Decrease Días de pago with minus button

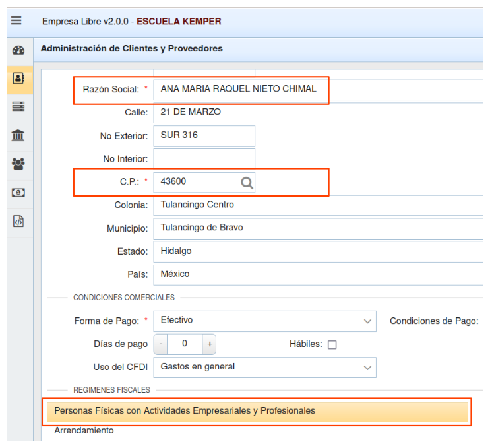click(x=161, y=344)
